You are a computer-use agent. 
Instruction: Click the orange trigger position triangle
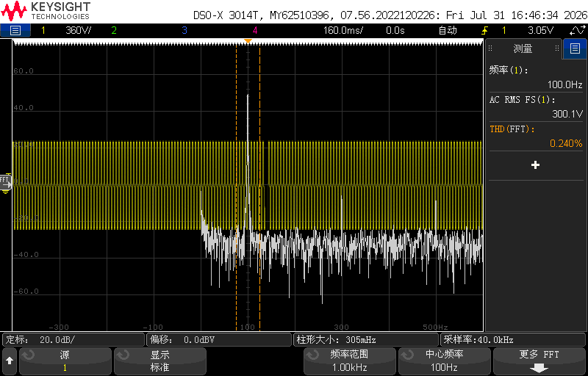point(248,41)
